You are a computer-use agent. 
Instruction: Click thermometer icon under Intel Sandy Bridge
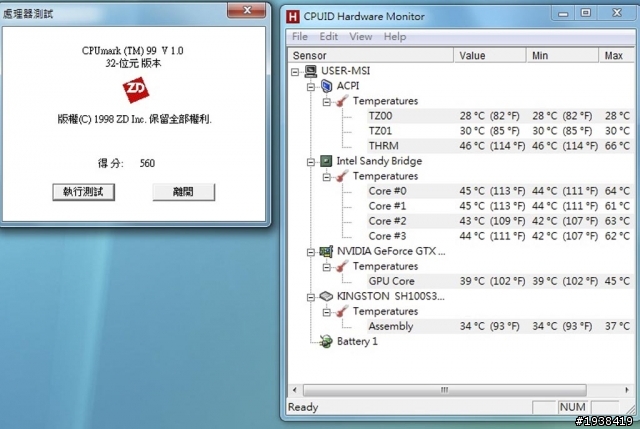tap(342, 176)
